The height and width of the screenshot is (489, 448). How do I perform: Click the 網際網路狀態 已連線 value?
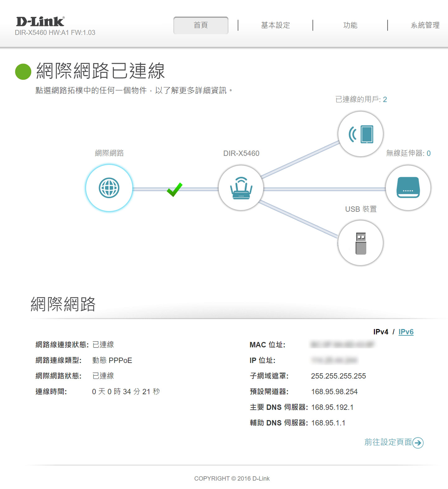(103, 376)
